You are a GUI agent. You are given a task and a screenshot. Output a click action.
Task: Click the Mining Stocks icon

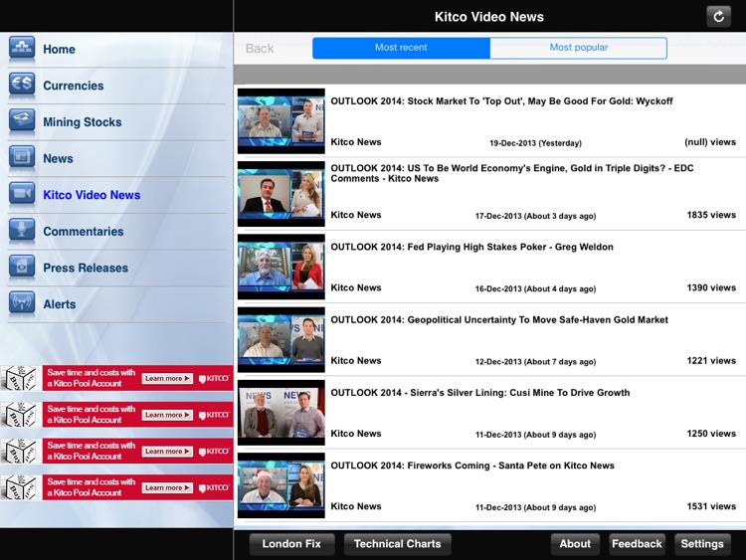(22, 121)
